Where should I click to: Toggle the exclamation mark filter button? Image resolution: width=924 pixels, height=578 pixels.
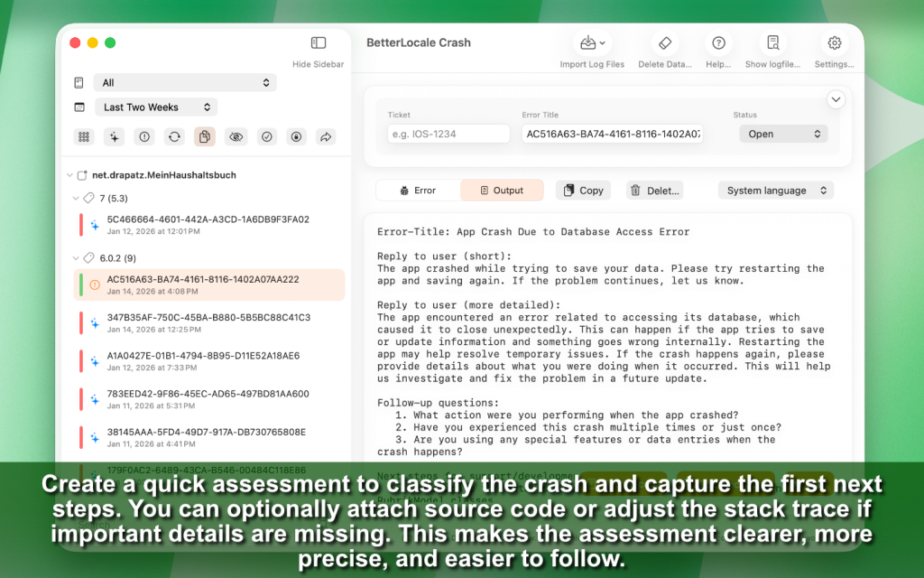click(144, 136)
